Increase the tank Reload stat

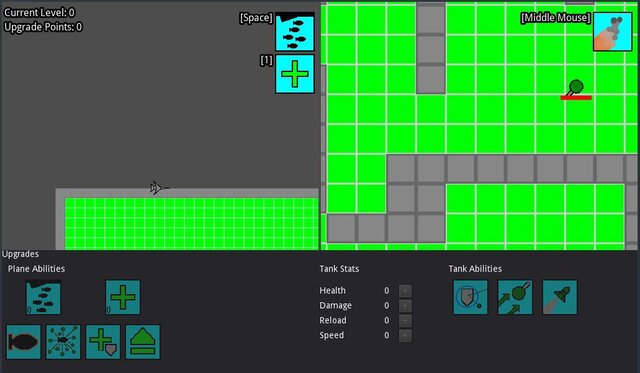click(x=405, y=321)
